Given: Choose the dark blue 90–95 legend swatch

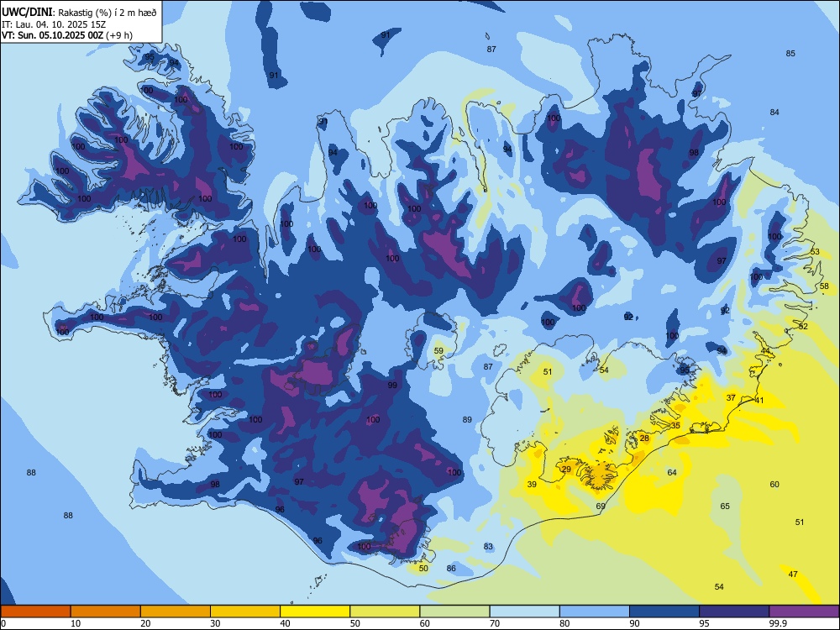Looking at the screenshot, I should [664, 612].
